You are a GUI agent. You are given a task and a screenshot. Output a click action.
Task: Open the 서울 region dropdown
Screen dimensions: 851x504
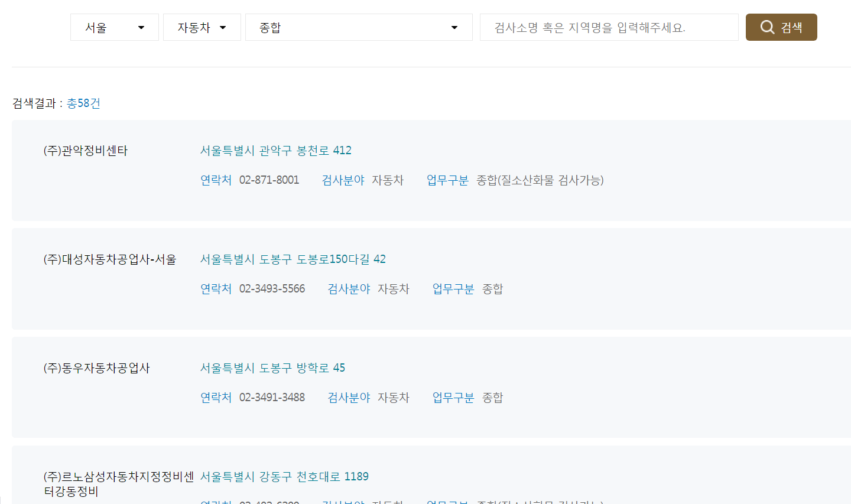[115, 27]
